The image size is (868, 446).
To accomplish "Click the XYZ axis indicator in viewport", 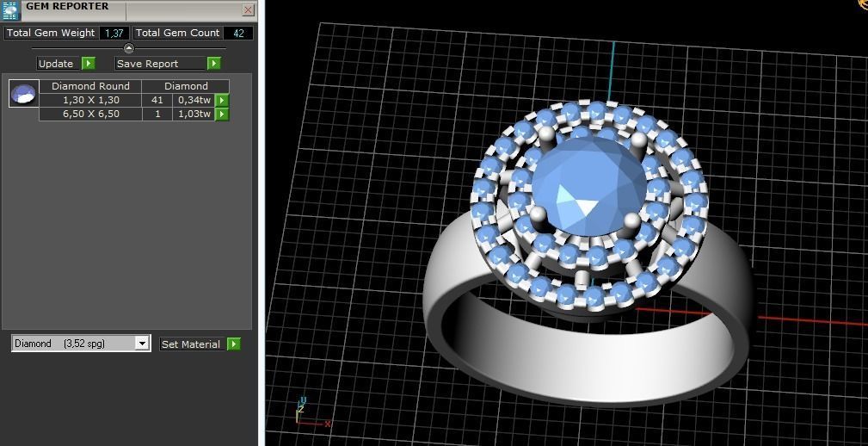I will [313, 412].
